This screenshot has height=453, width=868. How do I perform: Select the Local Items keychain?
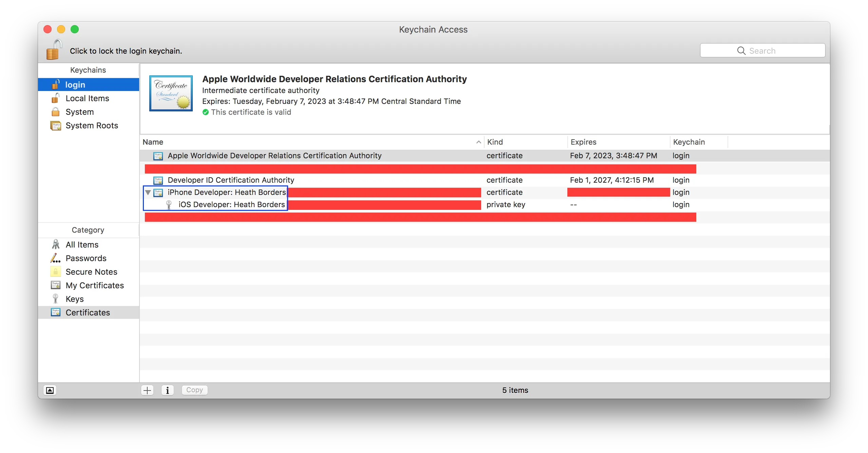coord(87,98)
